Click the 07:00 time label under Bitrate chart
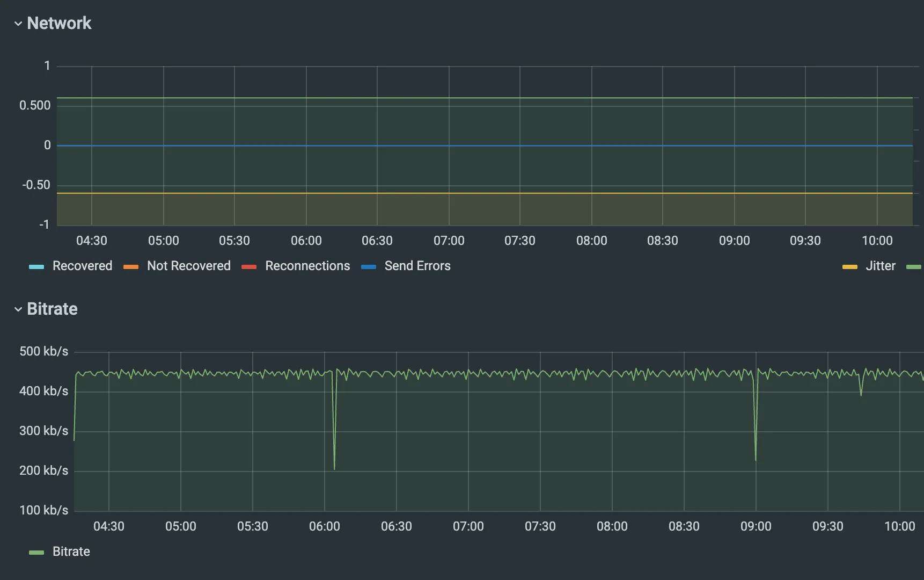 (468, 526)
